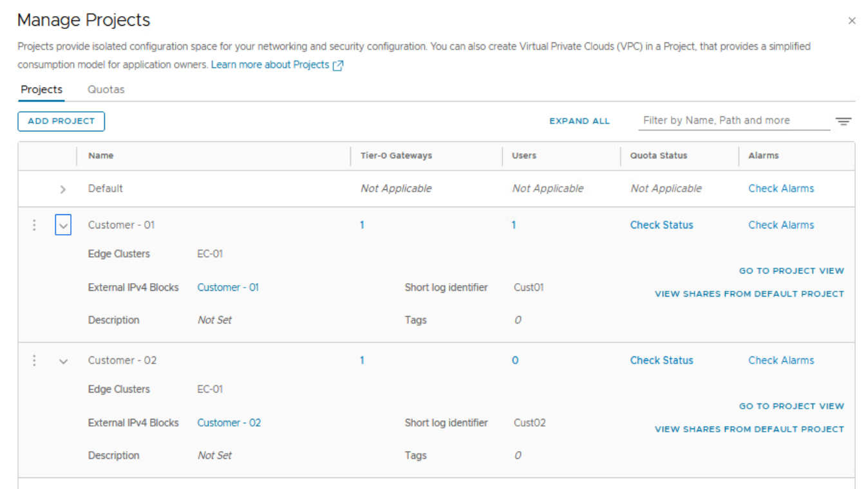Viewport: 868px width, 489px height.
Task: Close the Manage Projects dialog
Action: click(x=851, y=21)
